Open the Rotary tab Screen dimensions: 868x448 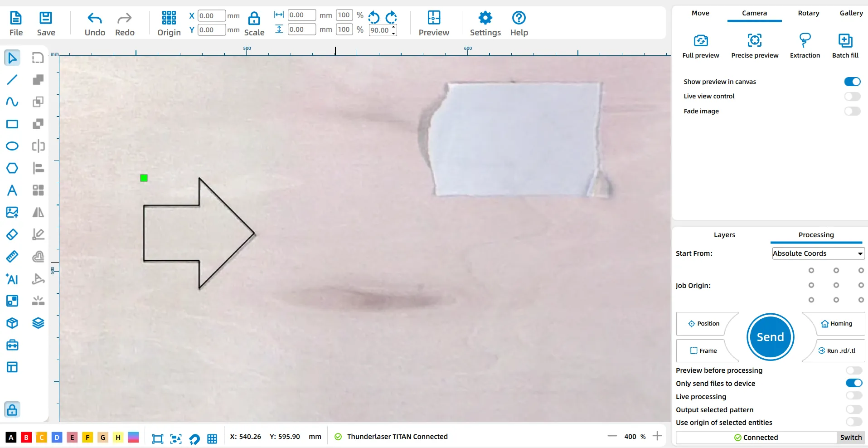(x=808, y=13)
